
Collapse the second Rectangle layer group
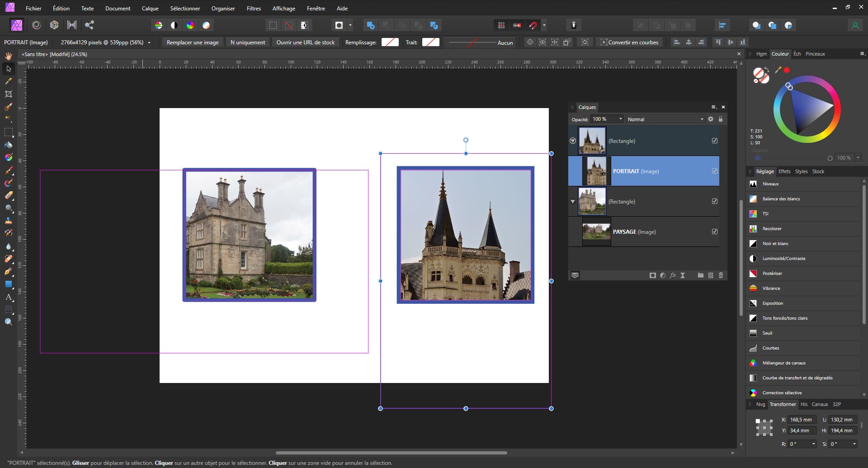pyautogui.click(x=573, y=202)
